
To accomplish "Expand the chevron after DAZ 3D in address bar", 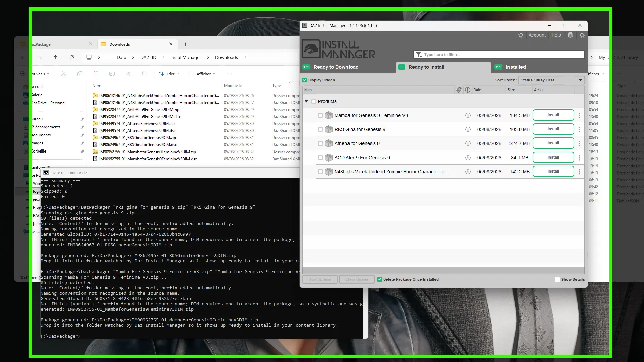I will click(x=163, y=57).
